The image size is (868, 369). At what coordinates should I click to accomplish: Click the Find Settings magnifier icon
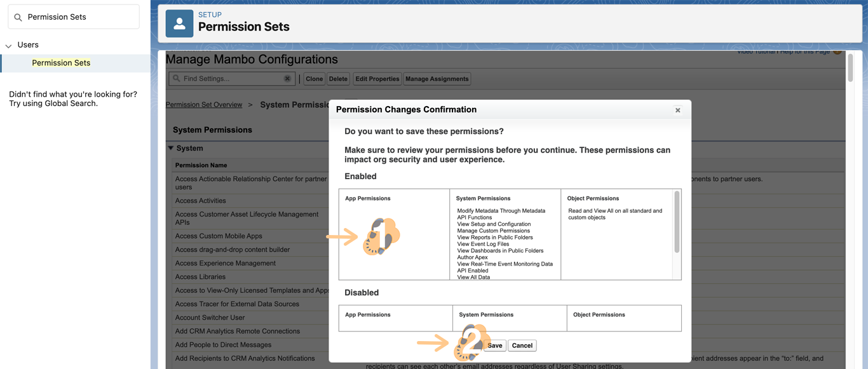[x=177, y=79]
